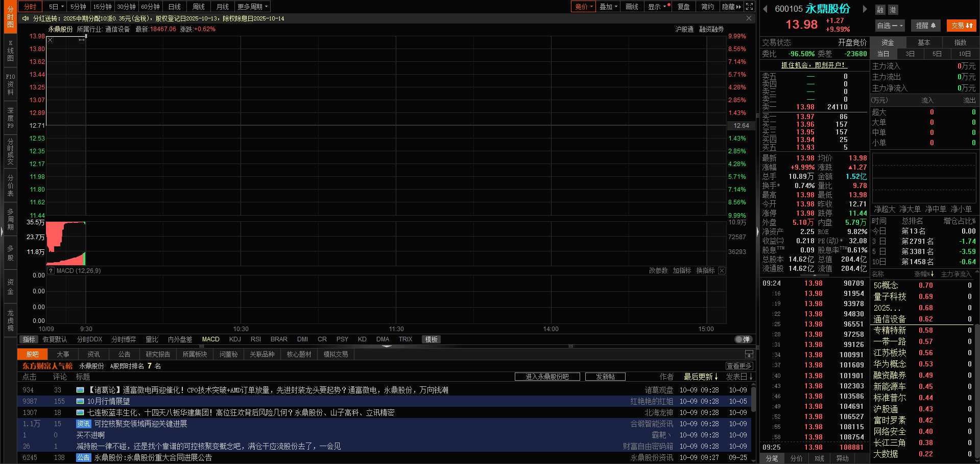Sort posts by 最后更新 column
The height and width of the screenshot is (464, 980).
tap(701, 377)
